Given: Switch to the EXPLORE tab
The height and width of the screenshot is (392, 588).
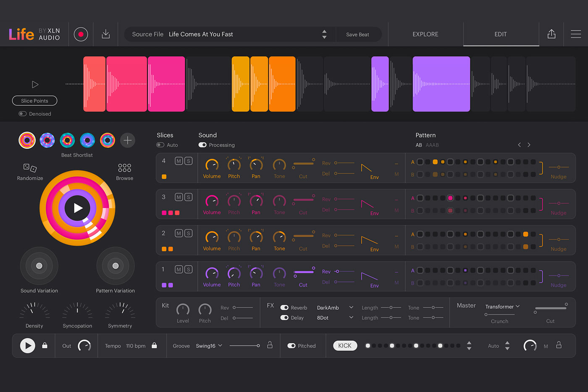Looking at the screenshot, I should click(x=425, y=34).
